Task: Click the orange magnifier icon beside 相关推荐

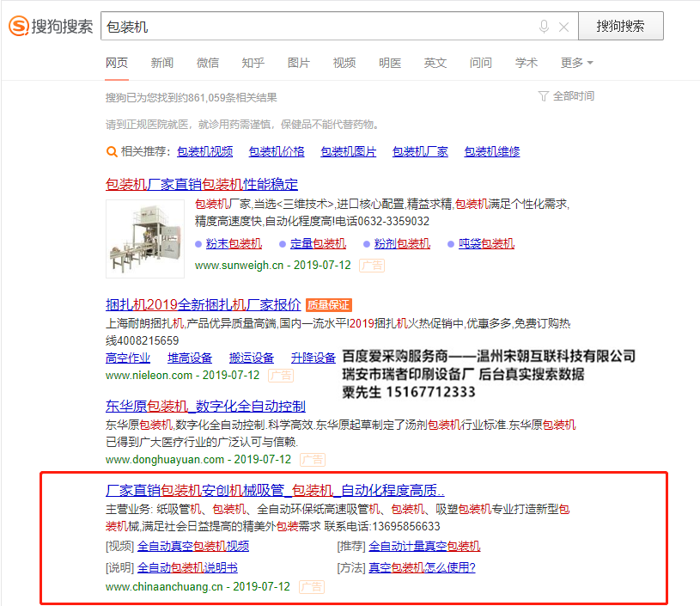Action: (112, 151)
